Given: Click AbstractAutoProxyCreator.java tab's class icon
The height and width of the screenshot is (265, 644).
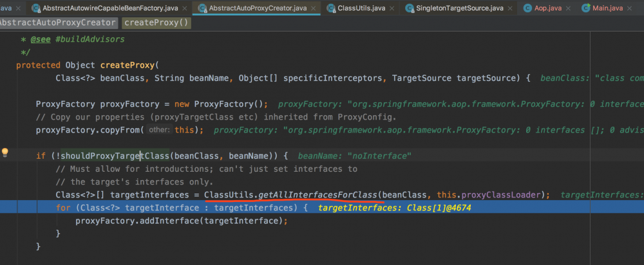Looking at the screenshot, I should [202, 8].
